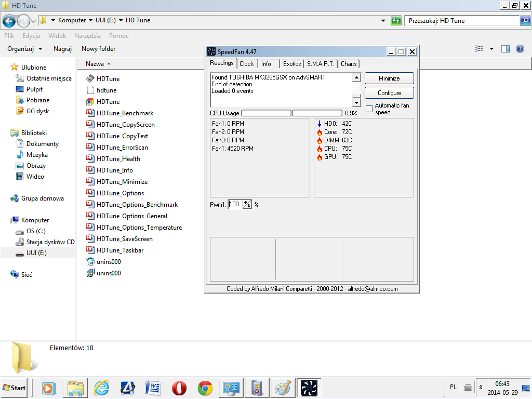Open the file explorer taskbar icon

coord(75,388)
